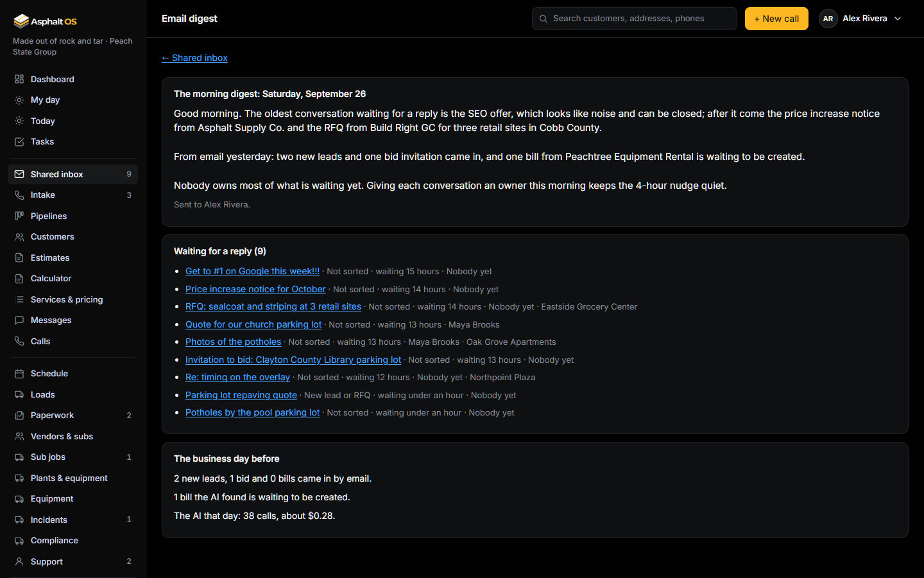Go to Calls in sidebar
Image resolution: width=924 pixels, height=578 pixels.
pos(73,341)
